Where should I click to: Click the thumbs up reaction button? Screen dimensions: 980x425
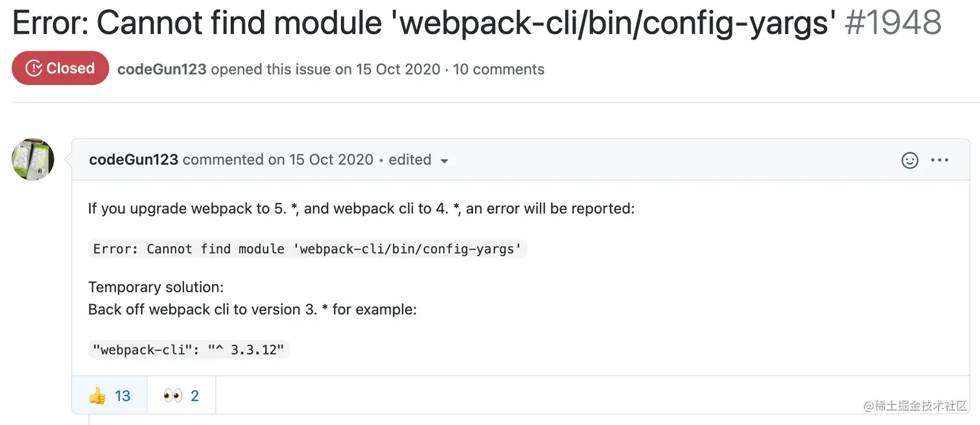[x=110, y=396]
